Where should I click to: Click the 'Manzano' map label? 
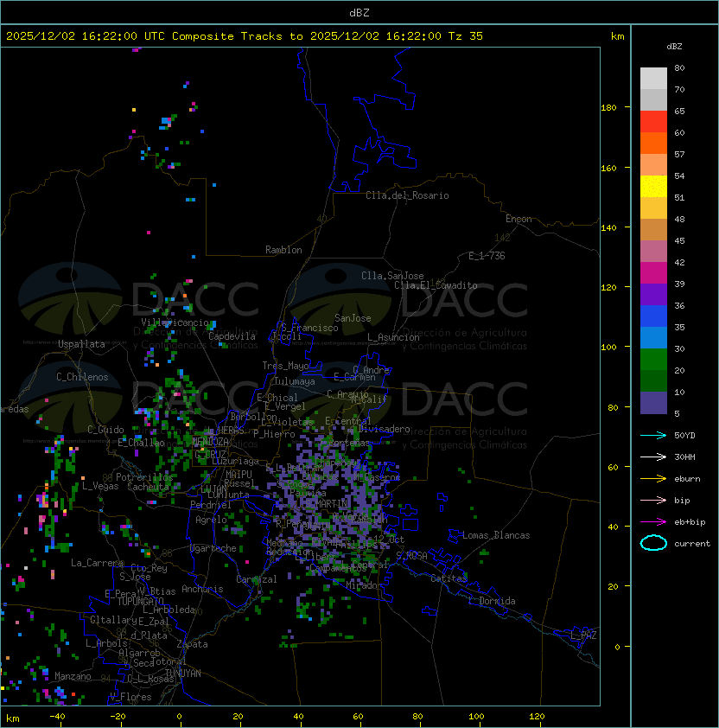(x=73, y=676)
